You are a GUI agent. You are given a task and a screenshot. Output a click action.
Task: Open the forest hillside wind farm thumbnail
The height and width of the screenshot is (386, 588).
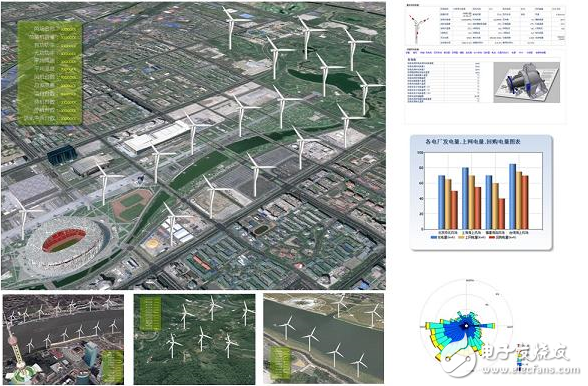tap(194, 339)
